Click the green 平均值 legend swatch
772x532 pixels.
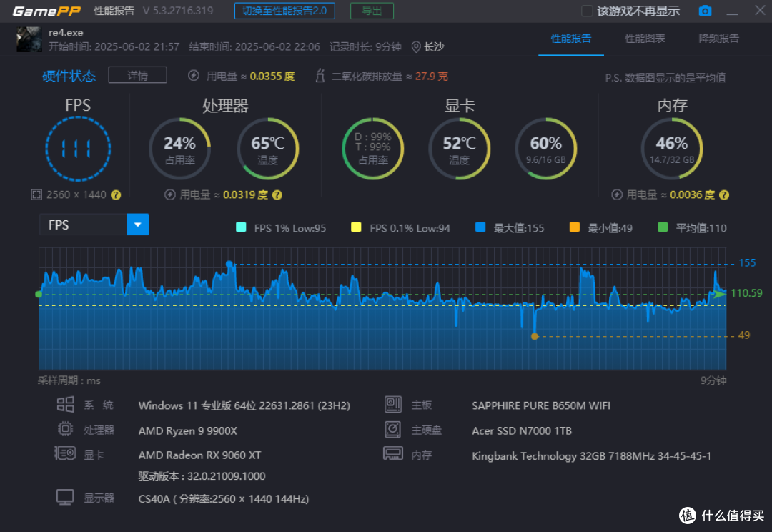tap(663, 227)
